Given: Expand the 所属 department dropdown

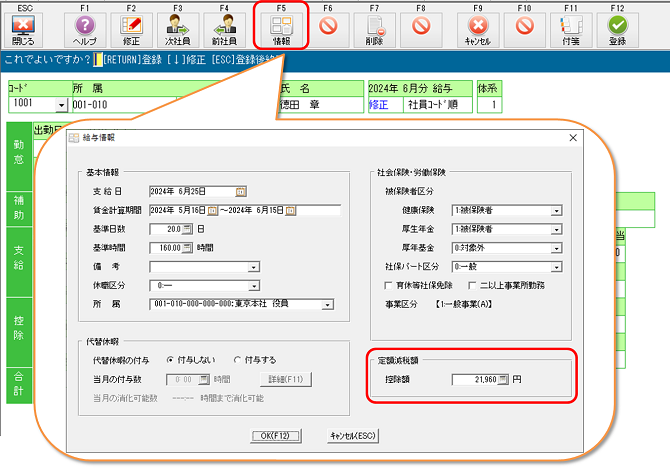Looking at the screenshot, I should point(329,302).
